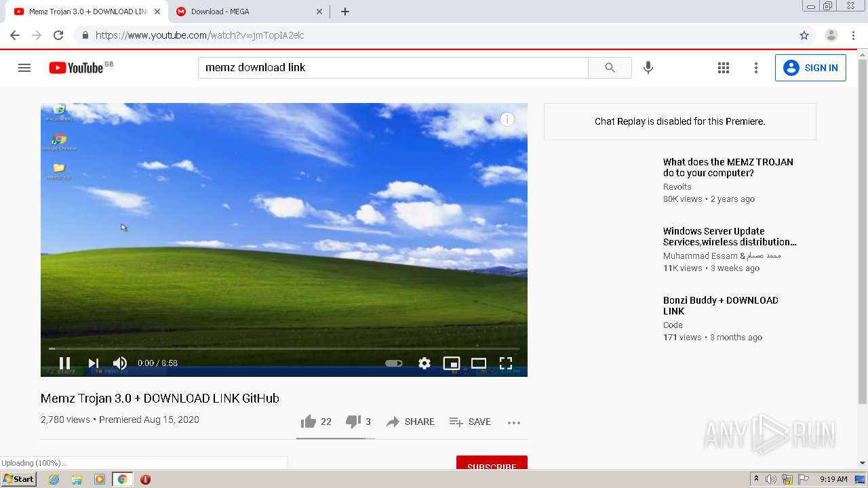
Task: Open Windows Media Player taskbar icon
Action: pos(100,479)
